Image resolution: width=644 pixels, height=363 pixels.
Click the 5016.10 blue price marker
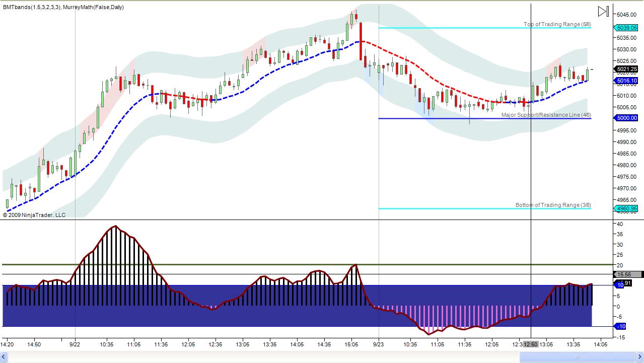pyautogui.click(x=626, y=81)
